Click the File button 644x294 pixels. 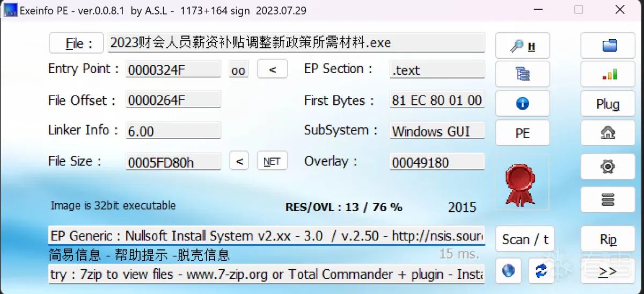coord(76,43)
